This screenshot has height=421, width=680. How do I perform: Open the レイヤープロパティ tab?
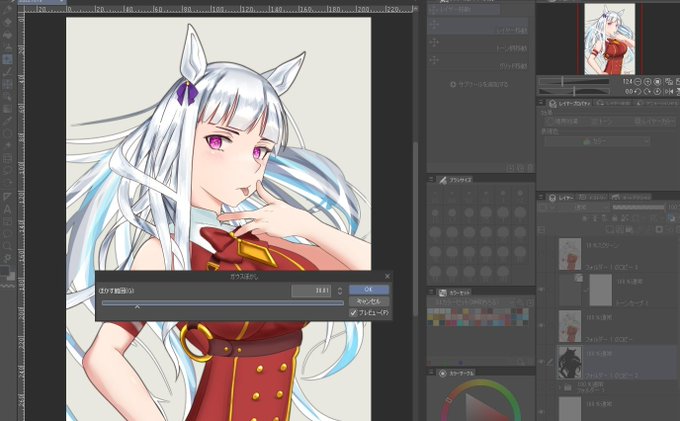click(x=569, y=104)
